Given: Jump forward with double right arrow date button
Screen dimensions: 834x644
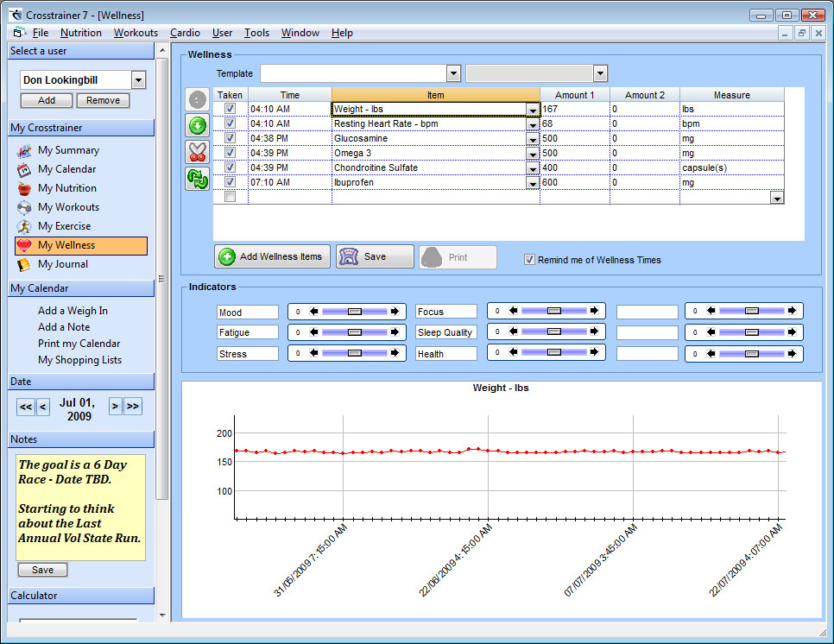Looking at the screenshot, I should (x=133, y=407).
